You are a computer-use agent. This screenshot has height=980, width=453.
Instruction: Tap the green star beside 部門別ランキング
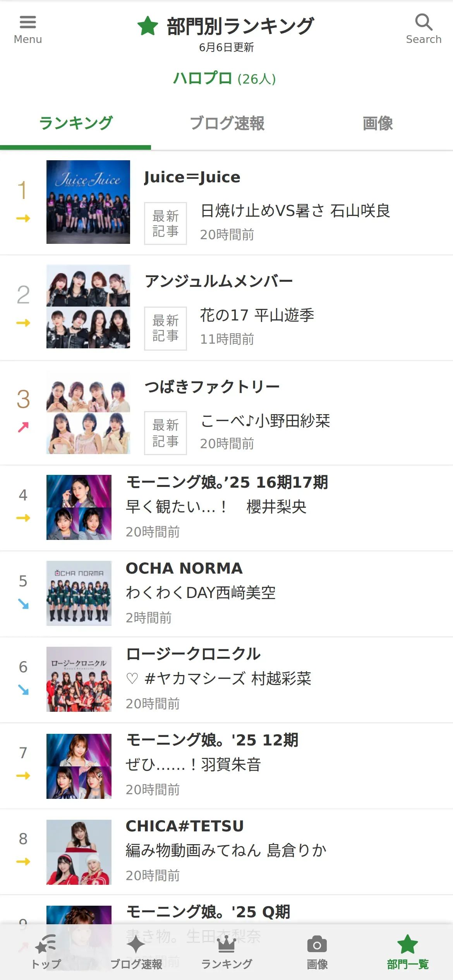point(148,26)
